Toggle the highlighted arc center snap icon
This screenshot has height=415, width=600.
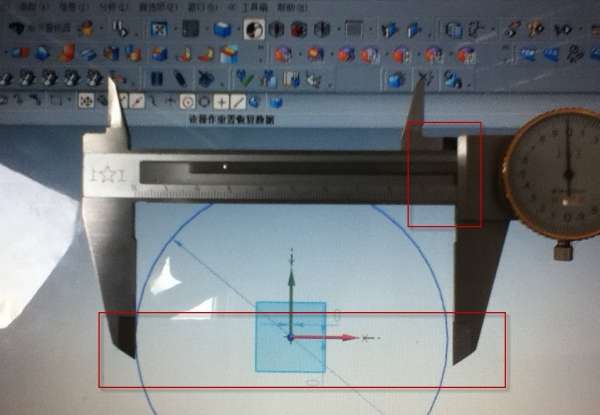(x=187, y=102)
